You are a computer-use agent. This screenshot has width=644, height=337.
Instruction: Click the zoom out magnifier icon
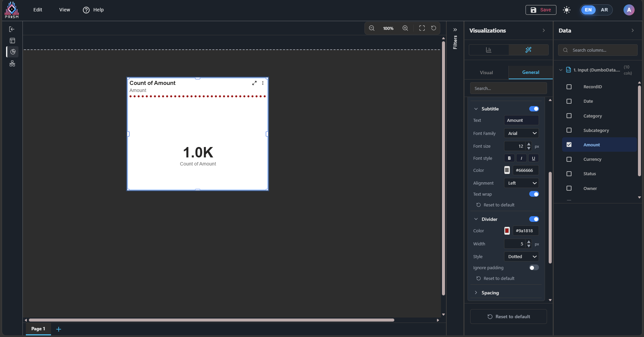click(371, 28)
